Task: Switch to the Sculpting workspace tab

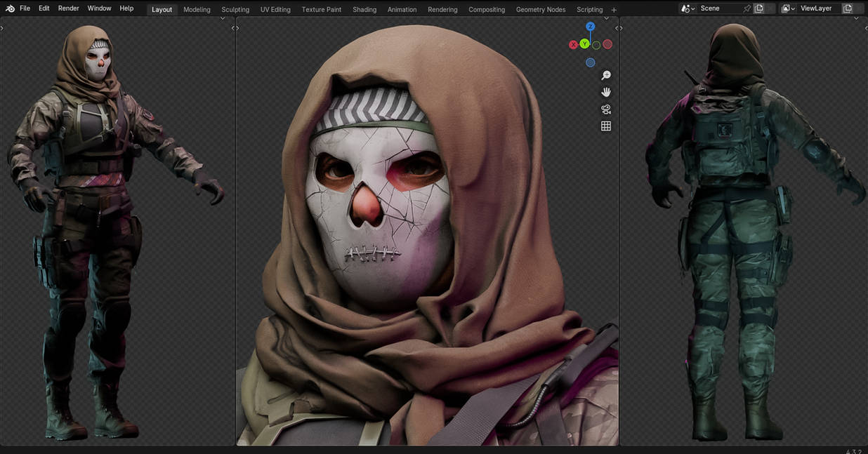Action: click(235, 9)
